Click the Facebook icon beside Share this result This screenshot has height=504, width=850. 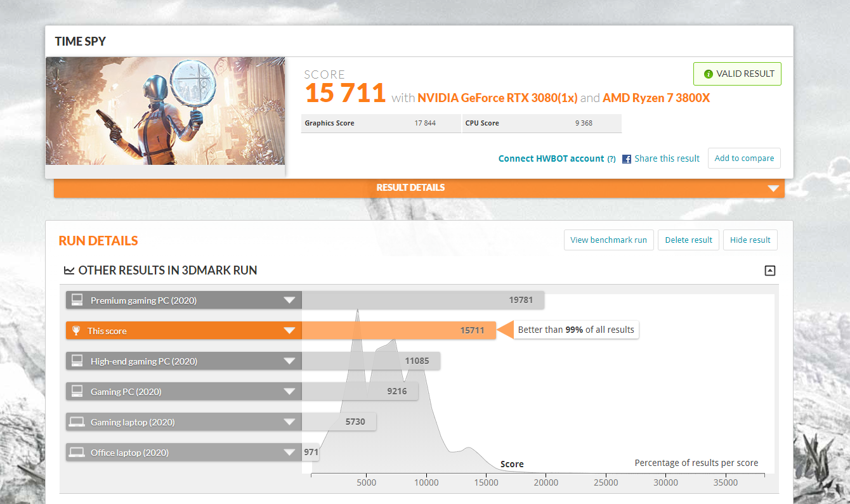coord(626,159)
